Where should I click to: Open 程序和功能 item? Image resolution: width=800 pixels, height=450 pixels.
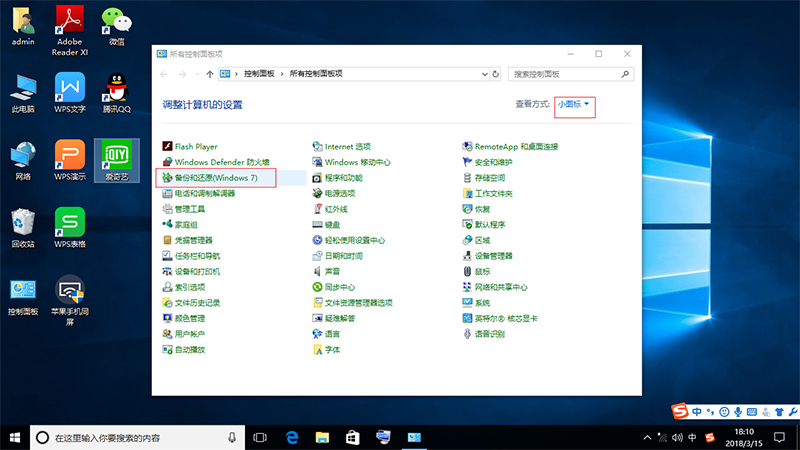click(x=337, y=178)
